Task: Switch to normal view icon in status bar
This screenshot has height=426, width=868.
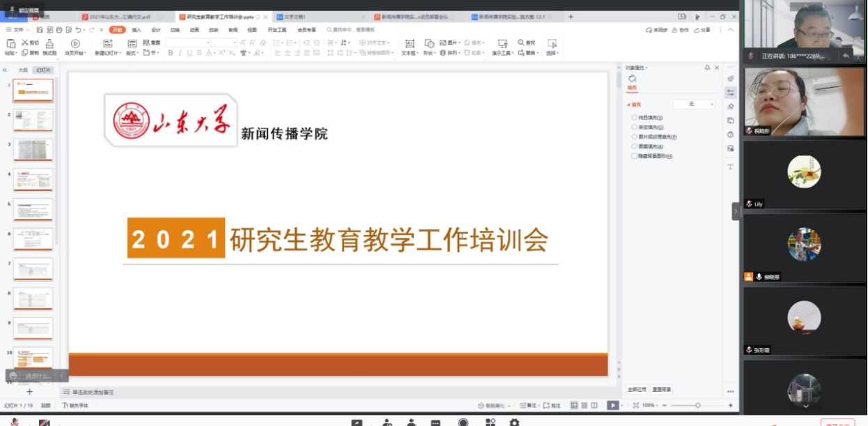Action: pos(574,405)
